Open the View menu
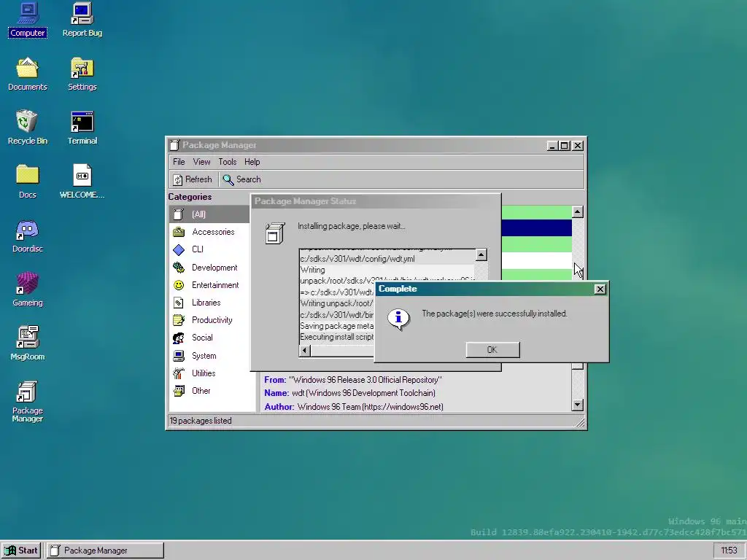This screenshot has width=747, height=560. [x=201, y=162]
